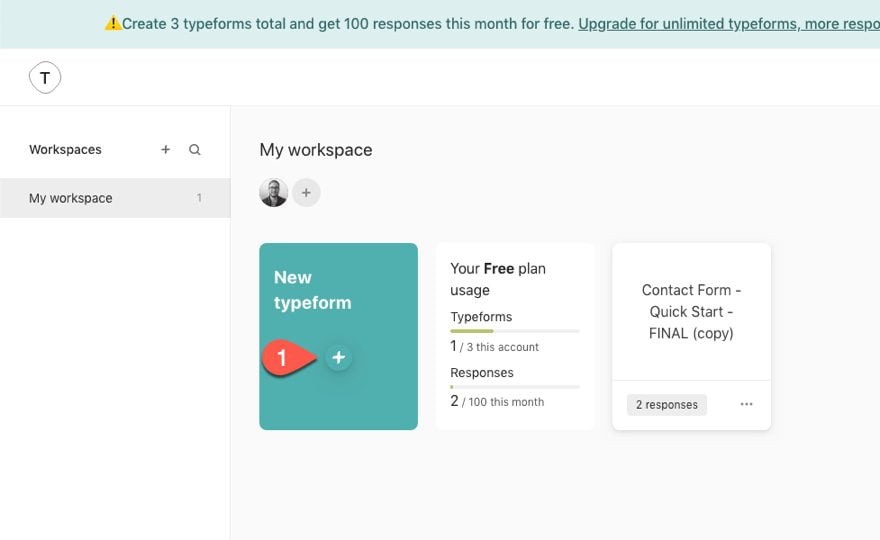Screen dimensions: 880x540
Task: Click the Workspaces sidebar header
Action: pyautogui.click(x=65, y=150)
